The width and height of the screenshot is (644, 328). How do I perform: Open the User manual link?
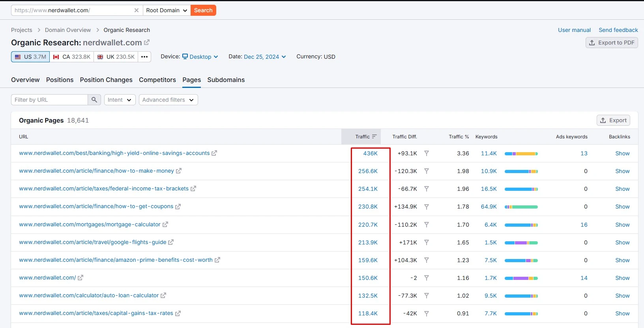[x=574, y=30]
